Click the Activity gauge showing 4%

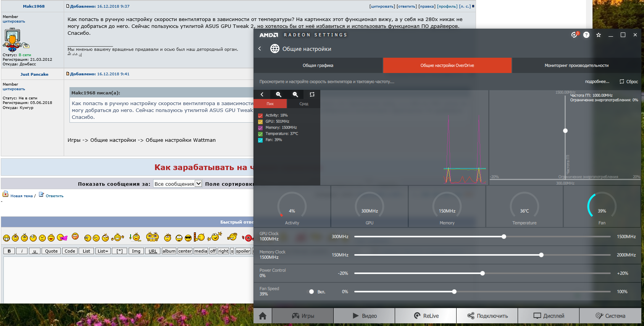click(292, 207)
